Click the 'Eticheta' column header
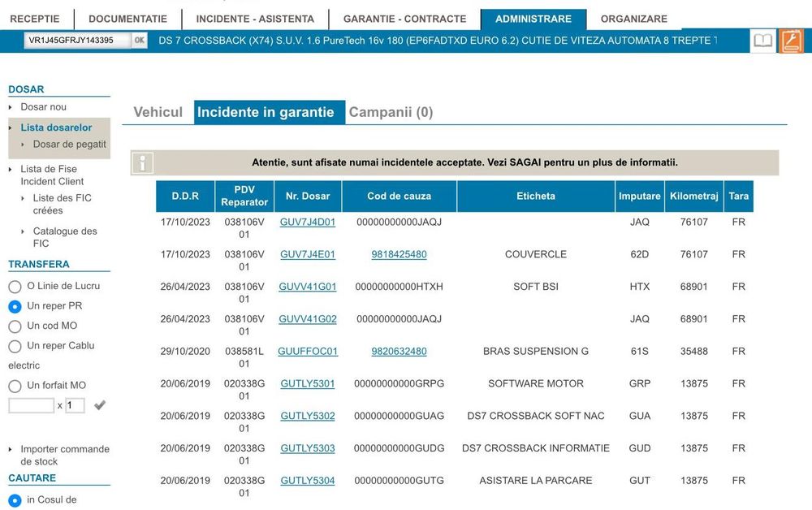 pyautogui.click(x=536, y=197)
